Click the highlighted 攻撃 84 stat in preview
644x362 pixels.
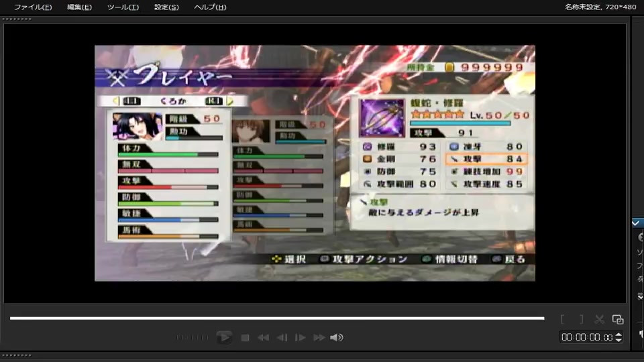point(486,159)
